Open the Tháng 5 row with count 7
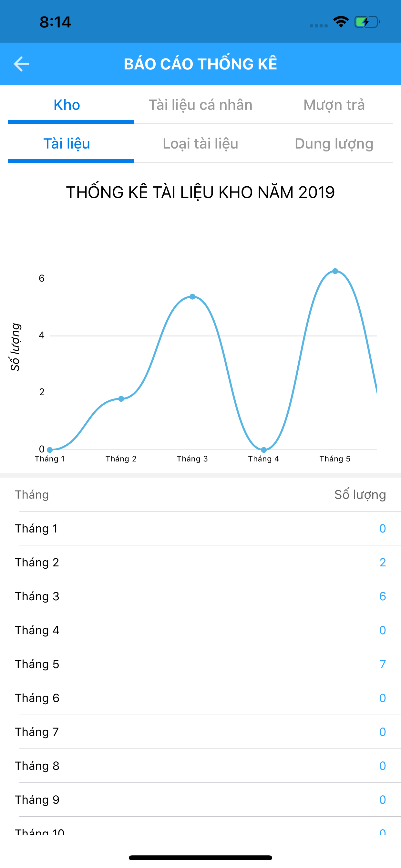This screenshot has width=401, height=868. (x=200, y=664)
